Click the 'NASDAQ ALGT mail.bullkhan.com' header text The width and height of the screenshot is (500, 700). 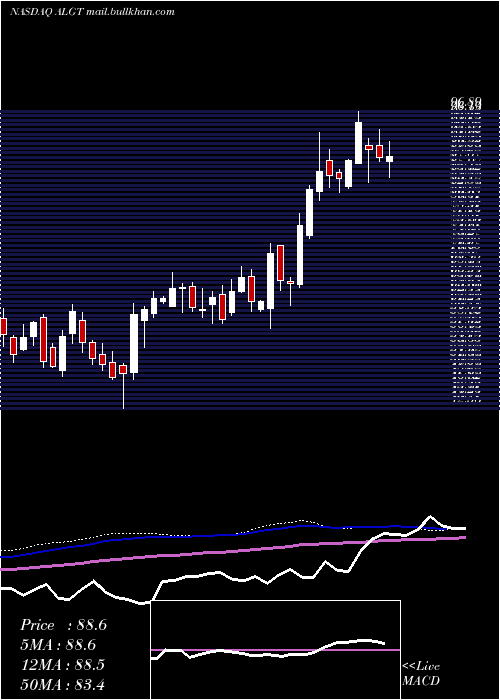pyautogui.click(x=92, y=12)
